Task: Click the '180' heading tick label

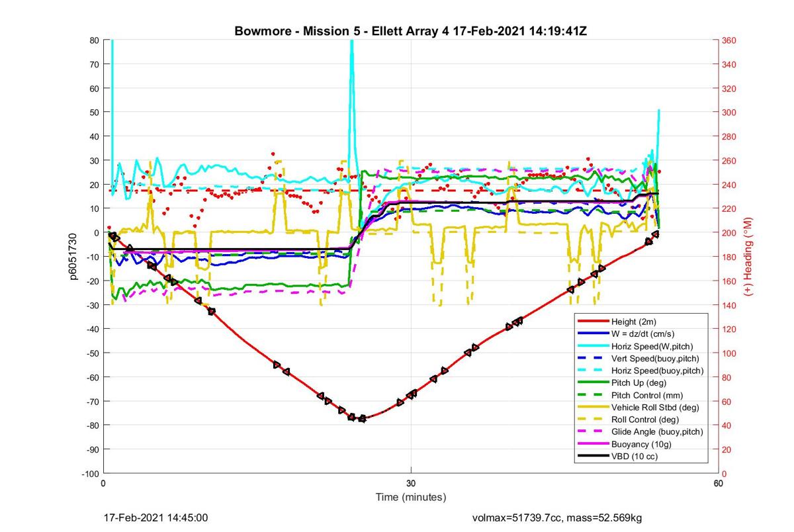Action: 730,257
